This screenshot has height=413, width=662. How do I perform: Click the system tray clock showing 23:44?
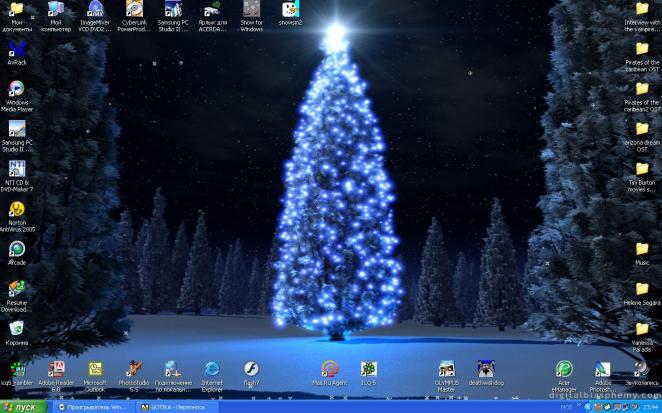(x=651, y=407)
